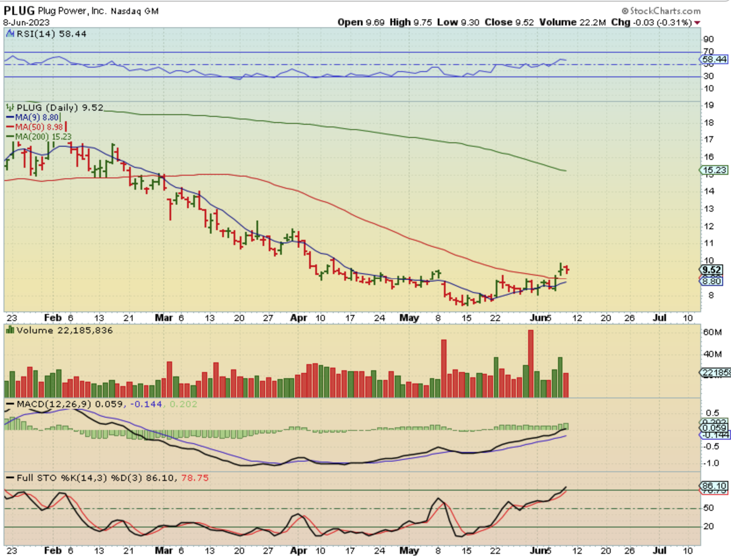
Task: Select the green "0.202" value in the MACD label
Action: coord(183,404)
